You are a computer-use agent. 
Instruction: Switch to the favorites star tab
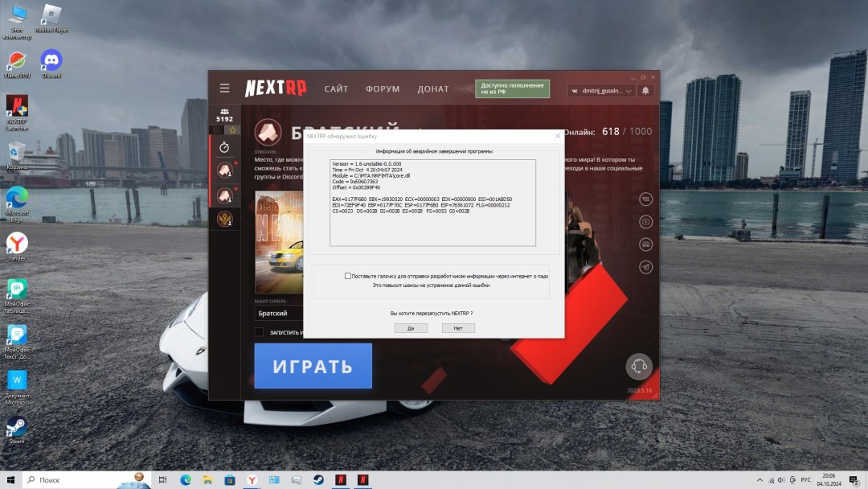[x=232, y=130]
